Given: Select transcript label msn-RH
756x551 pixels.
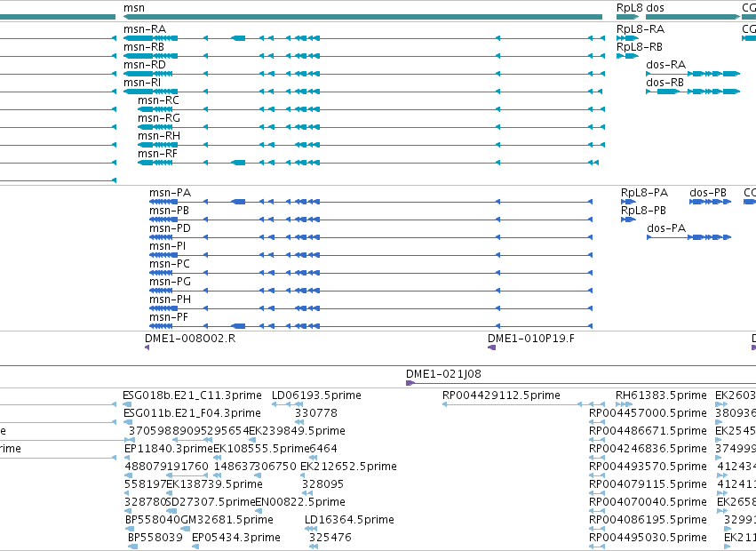Looking at the screenshot, I should click(x=159, y=136).
